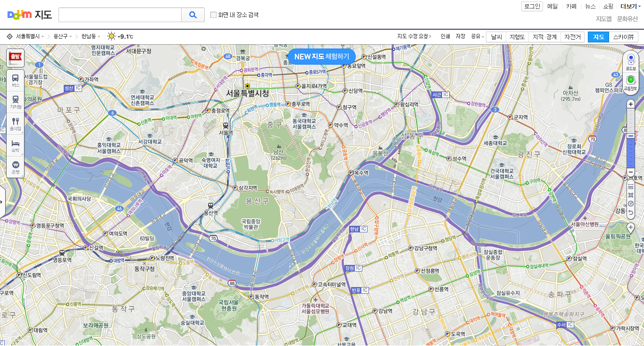The width and height of the screenshot is (644, 346).
Task: Select the 지형도 map type option
Action: 517,36
